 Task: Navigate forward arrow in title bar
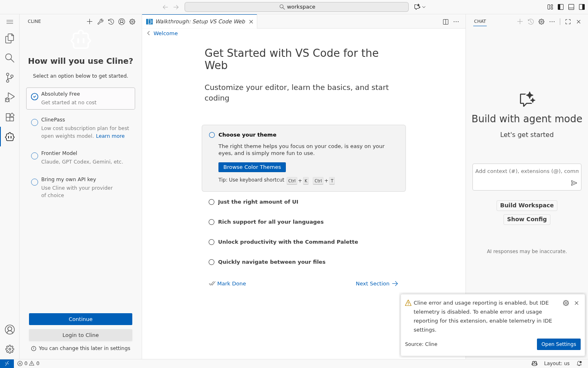coord(176,7)
